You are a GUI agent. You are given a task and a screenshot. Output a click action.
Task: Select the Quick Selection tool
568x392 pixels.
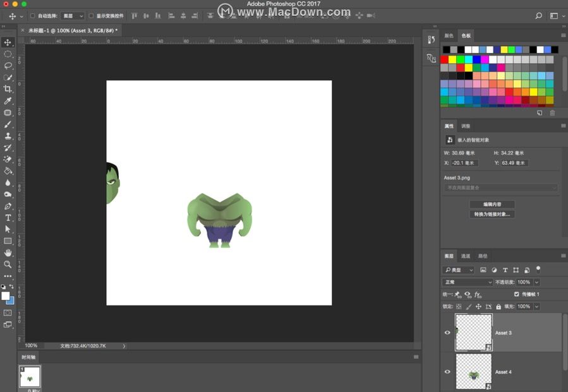click(8, 78)
